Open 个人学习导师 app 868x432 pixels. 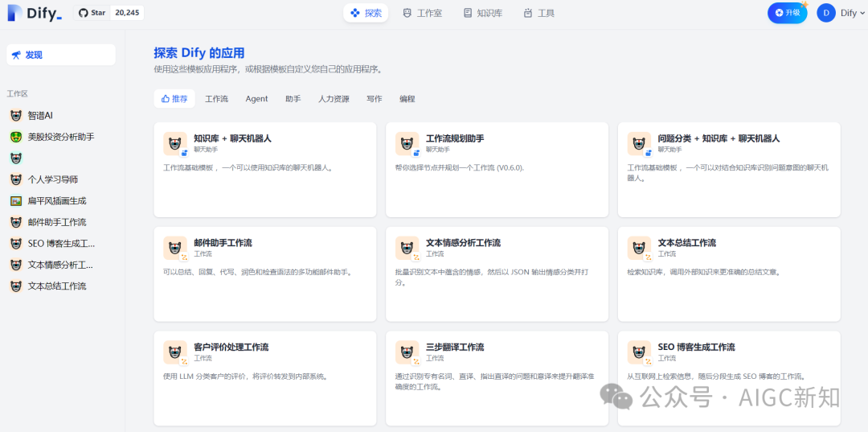click(x=61, y=179)
